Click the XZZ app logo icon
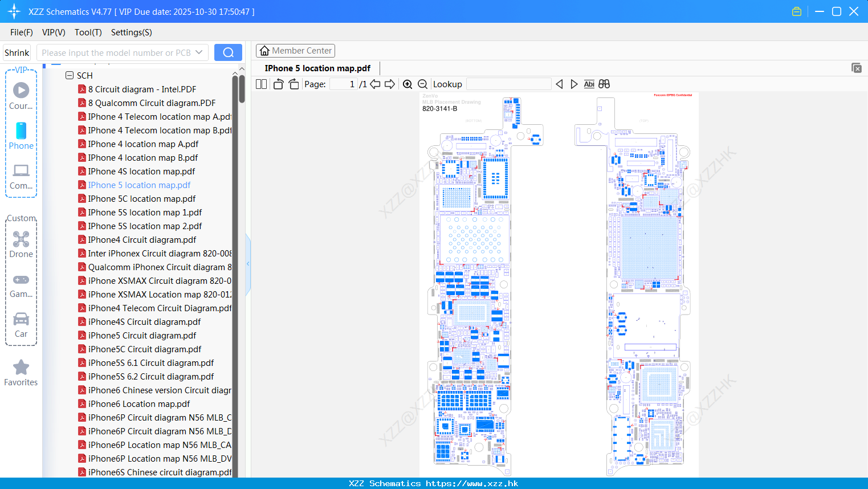This screenshot has width=868, height=489. click(x=14, y=11)
